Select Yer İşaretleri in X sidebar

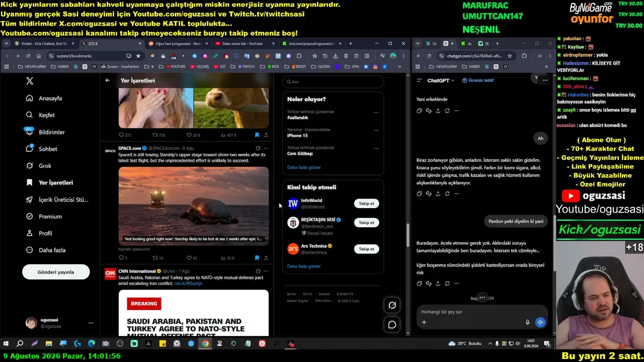pyautogui.click(x=49, y=183)
